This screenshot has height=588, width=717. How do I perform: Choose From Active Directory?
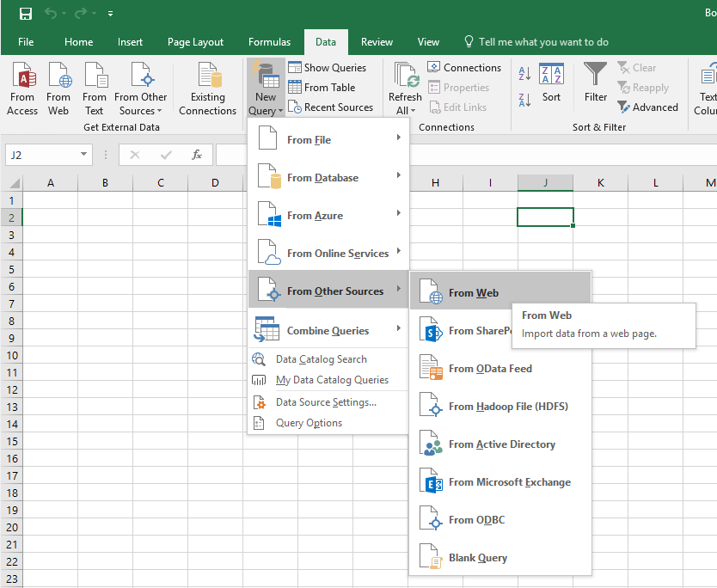click(x=500, y=444)
